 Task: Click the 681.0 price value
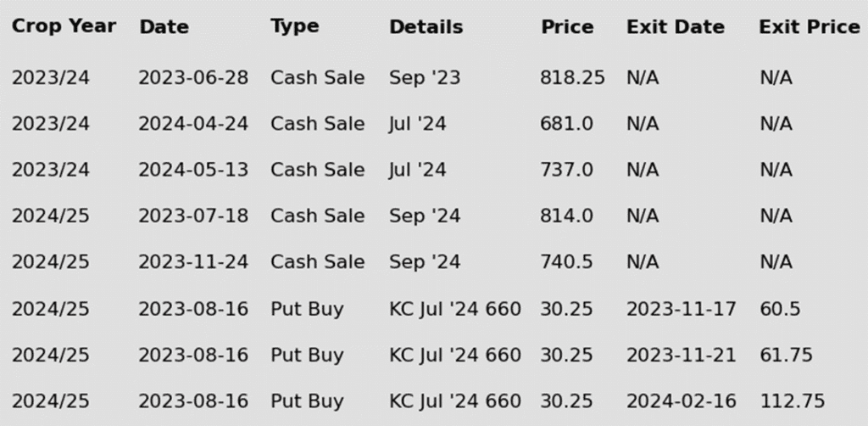(x=566, y=124)
